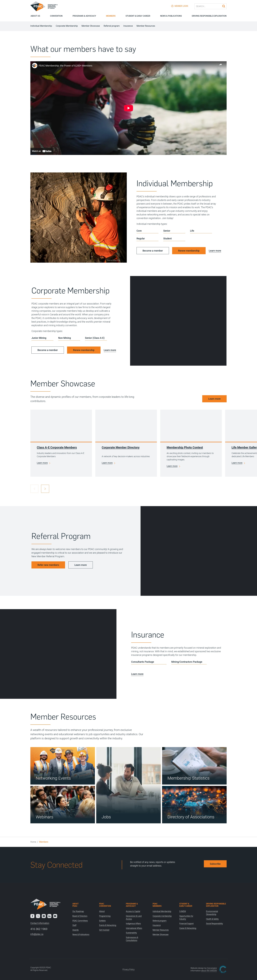Open PDAC LinkedIn icon in footer
Viewport: 257px width, 980px height.
click(x=50, y=916)
